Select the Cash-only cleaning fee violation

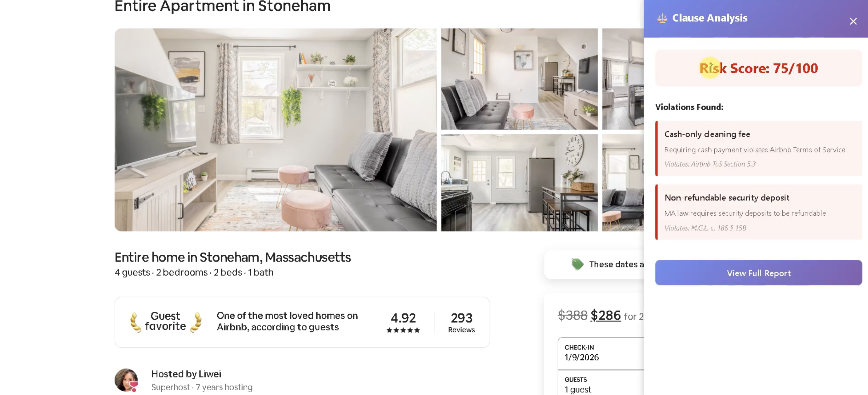(758, 149)
